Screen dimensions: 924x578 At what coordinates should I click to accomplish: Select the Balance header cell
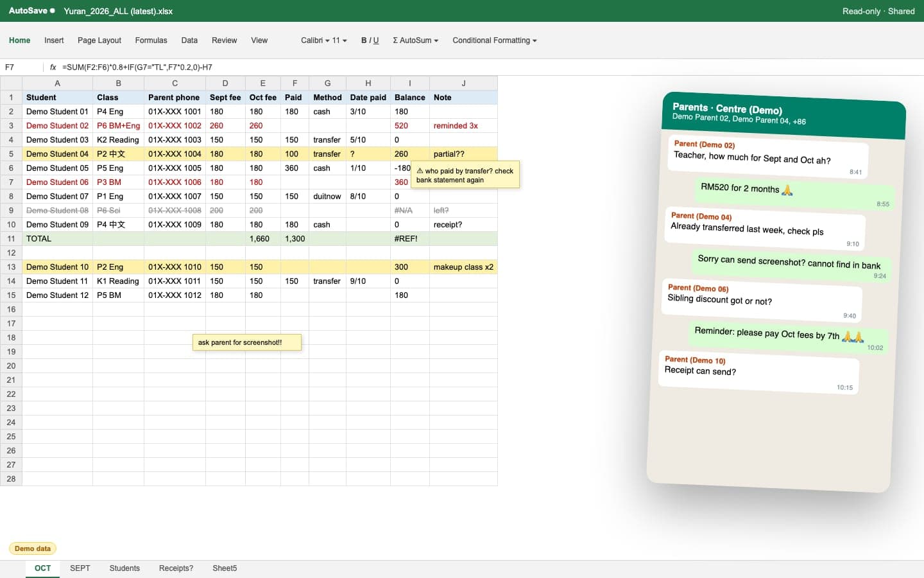(409, 97)
